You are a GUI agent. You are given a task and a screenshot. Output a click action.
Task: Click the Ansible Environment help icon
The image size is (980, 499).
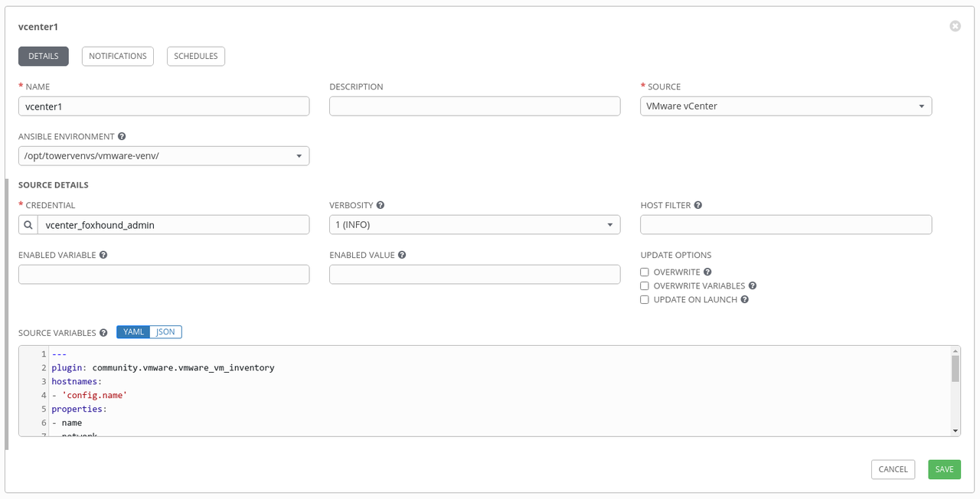(x=122, y=136)
